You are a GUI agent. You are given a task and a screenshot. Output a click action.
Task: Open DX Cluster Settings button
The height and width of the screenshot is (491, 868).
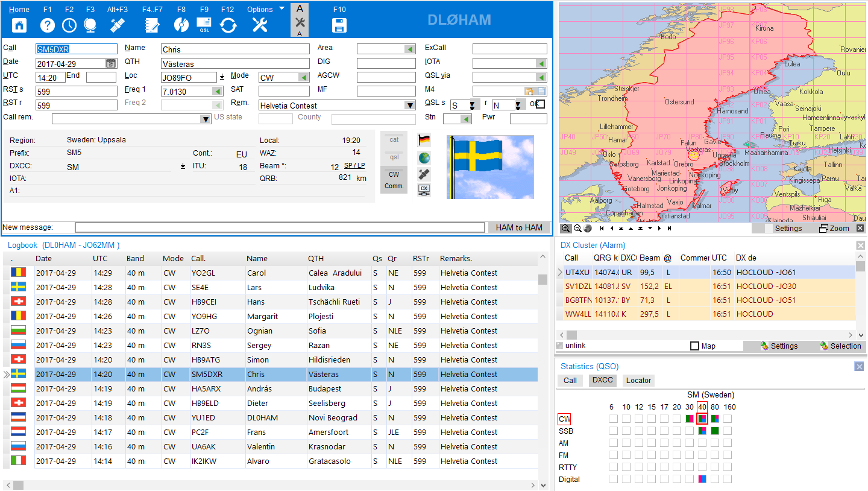[x=779, y=346]
